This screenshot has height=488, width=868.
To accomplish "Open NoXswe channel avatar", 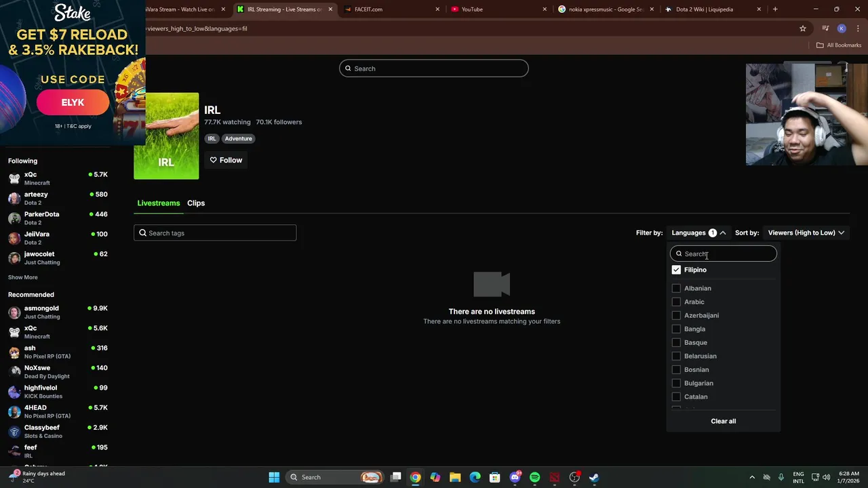I will (14, 371).
